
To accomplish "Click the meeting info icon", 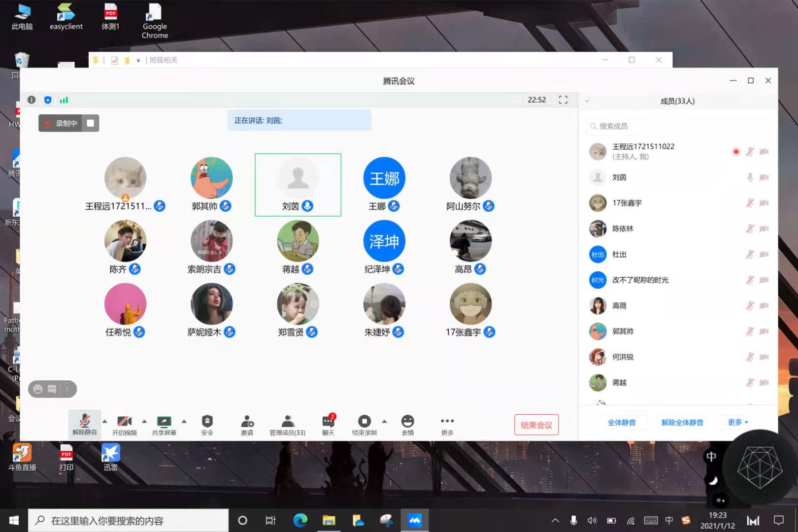I will click(32, 100).
